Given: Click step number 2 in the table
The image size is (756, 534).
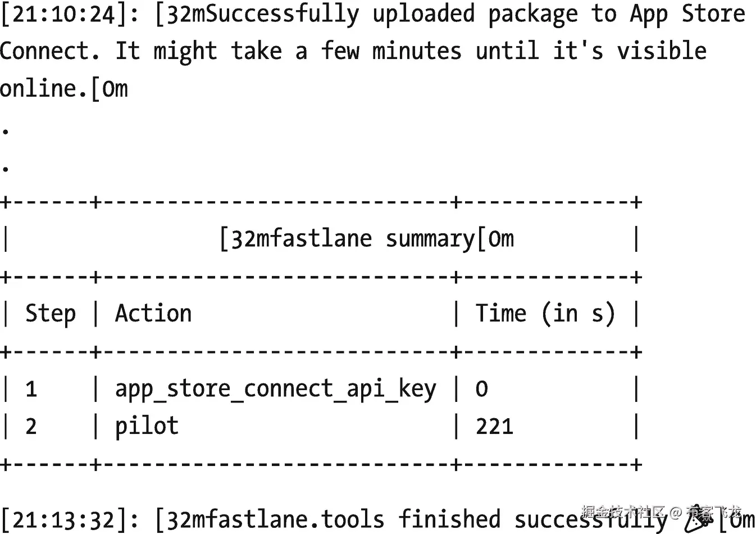Looking at the screenshot, I should click(x=31, y=427).
